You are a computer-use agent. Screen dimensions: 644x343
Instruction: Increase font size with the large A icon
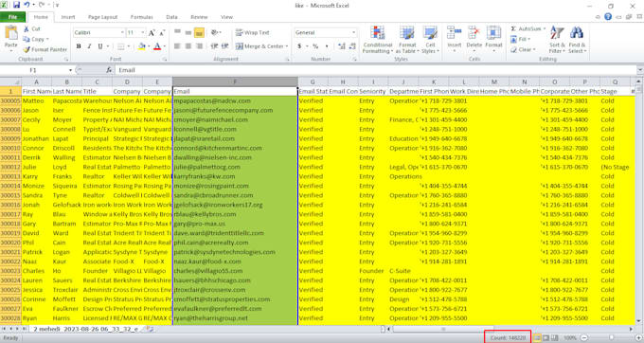point(152,33)
